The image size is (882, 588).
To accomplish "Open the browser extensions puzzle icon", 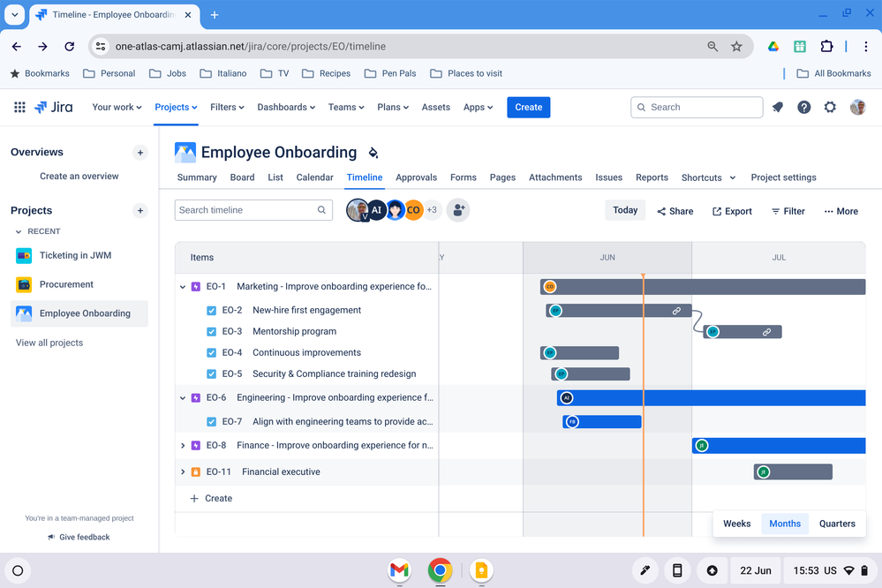I will coord(826,47).
